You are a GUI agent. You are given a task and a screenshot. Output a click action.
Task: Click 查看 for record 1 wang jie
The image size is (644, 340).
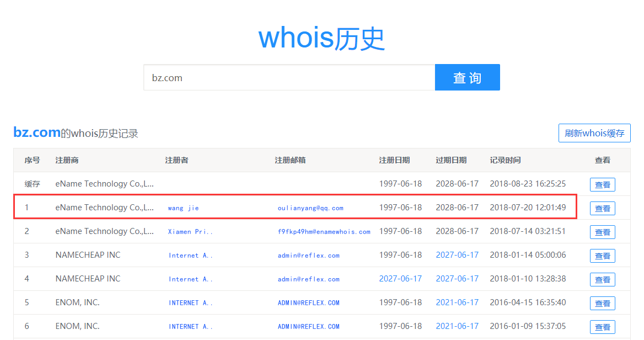[x=603, y=209]
